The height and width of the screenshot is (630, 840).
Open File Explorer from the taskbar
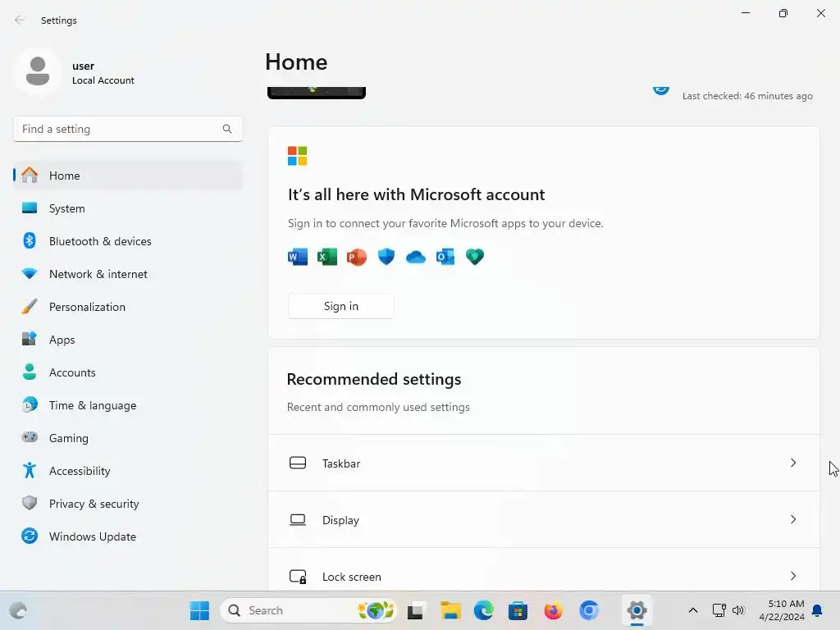click(450, 610)
